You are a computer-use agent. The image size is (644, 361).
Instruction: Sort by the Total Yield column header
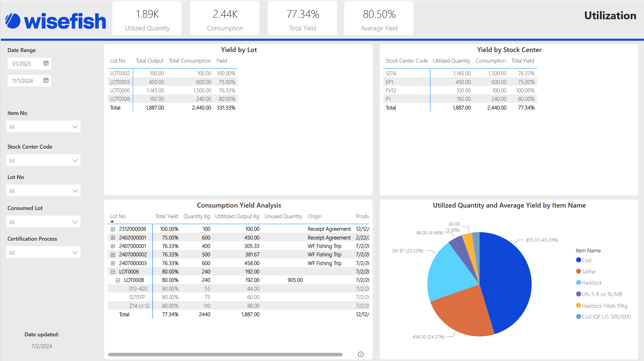coord(166,216)
